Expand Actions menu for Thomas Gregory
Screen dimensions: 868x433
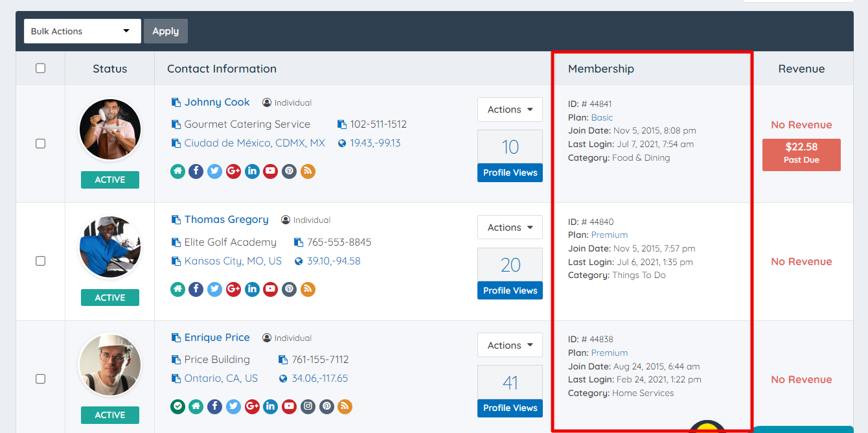click(x=510, y=228)
